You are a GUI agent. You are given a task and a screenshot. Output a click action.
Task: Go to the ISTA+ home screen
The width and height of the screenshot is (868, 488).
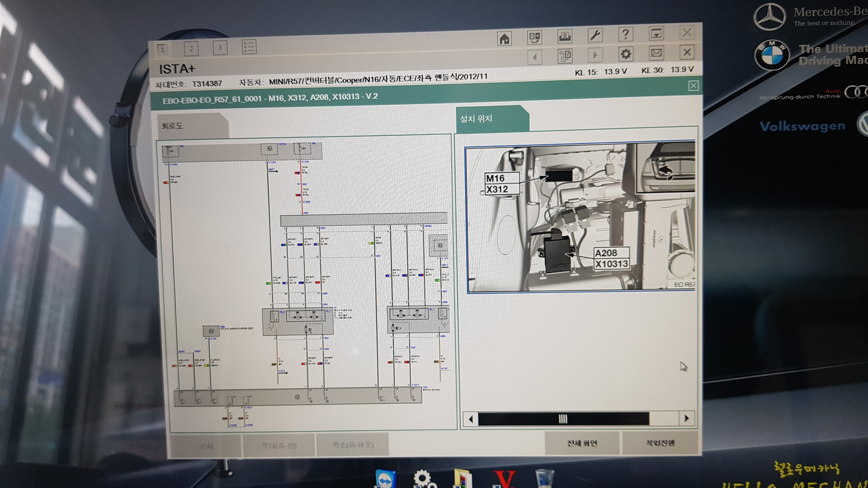[x=504, y=39]
